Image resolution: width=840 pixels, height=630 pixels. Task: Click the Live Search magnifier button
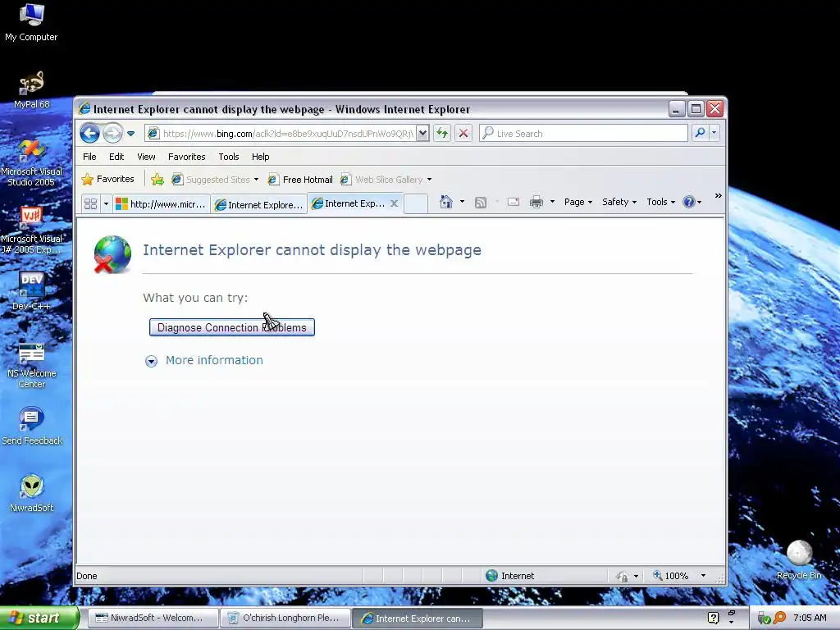pyautogui.click(x=700, y=133)
